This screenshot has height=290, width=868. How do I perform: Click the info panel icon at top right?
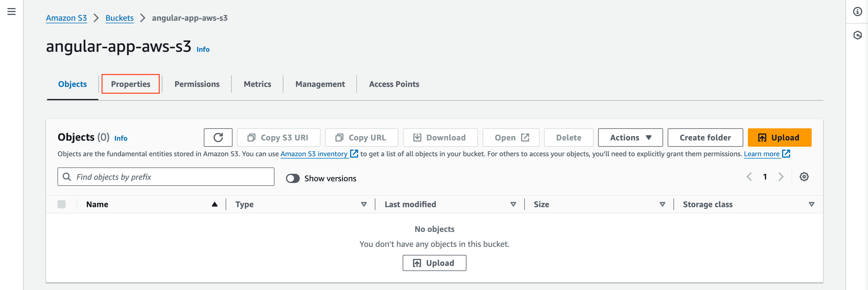857,12
